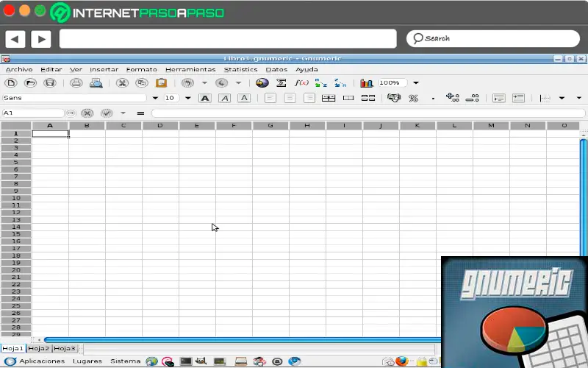Screen dimensions: 588x368
Task: Open the border style dropdown arrow
Action: [562, 98]
